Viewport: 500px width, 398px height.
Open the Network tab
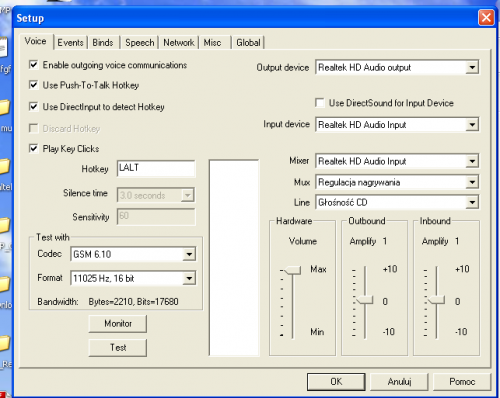coord(179,43)
